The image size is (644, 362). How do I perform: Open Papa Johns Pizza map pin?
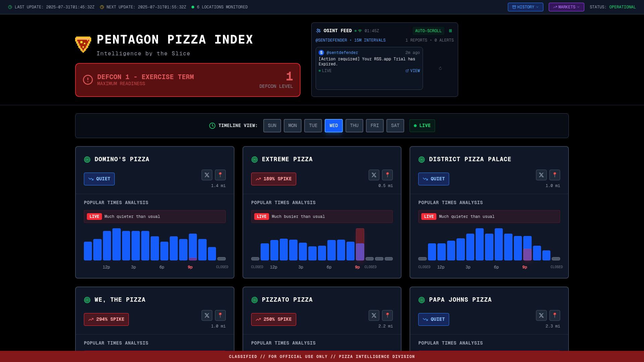[555, 315]
